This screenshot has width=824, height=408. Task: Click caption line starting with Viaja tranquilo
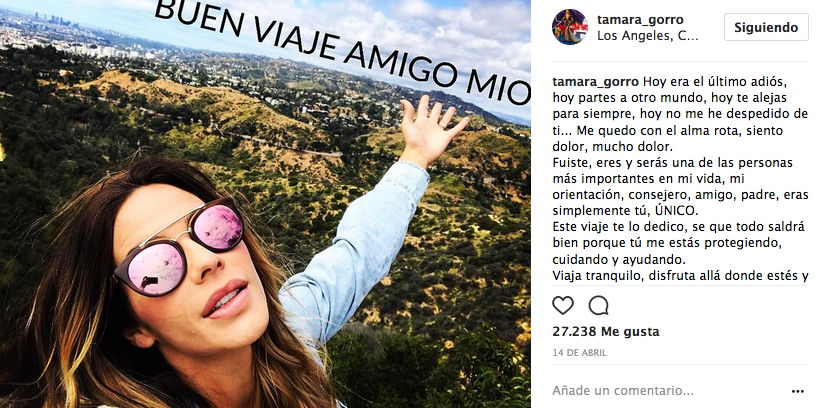pos(680,276)
